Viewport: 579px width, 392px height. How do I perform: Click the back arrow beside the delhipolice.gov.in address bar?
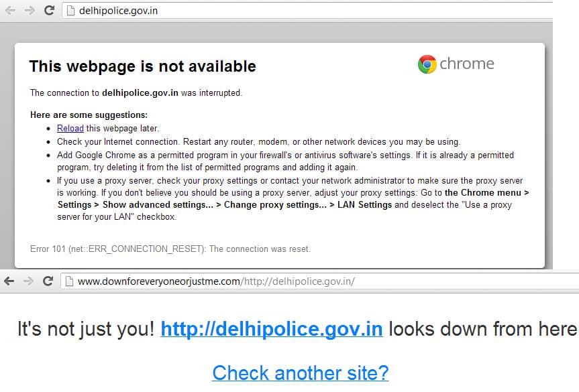coord(10,10)
